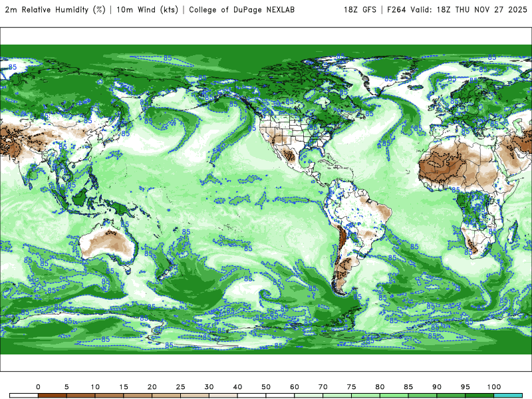
Task: Click the '10m Wind (kts)' header text
Action: pyautogui.click(x=147, y=10)
